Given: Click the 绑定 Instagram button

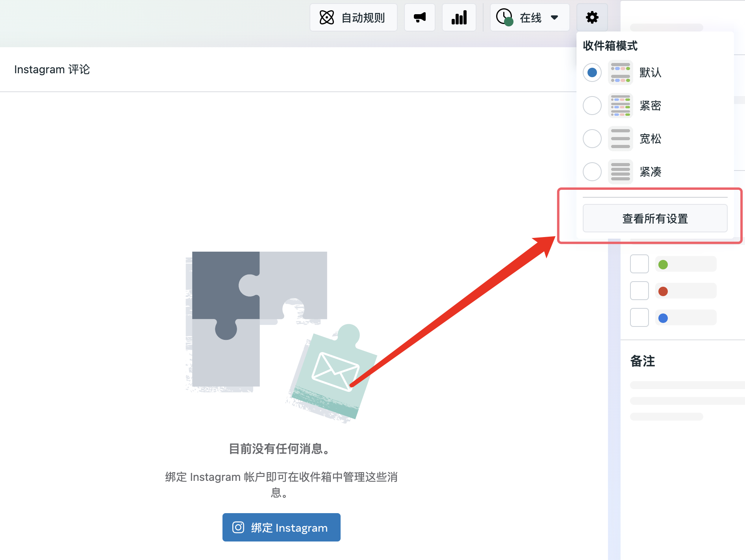Looking at the screenshot, I should (281, 527).
